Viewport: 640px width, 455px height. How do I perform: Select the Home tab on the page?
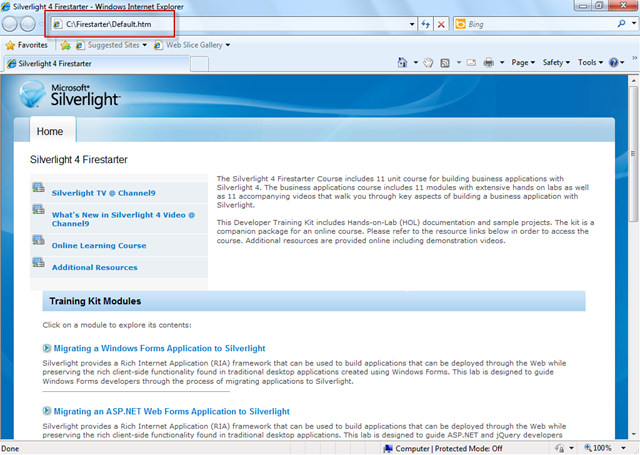point(53,131)
